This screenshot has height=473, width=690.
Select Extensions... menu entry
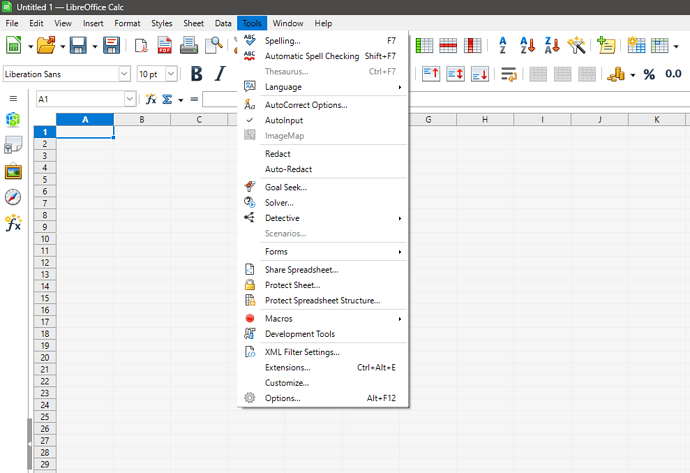click(323, 367)
